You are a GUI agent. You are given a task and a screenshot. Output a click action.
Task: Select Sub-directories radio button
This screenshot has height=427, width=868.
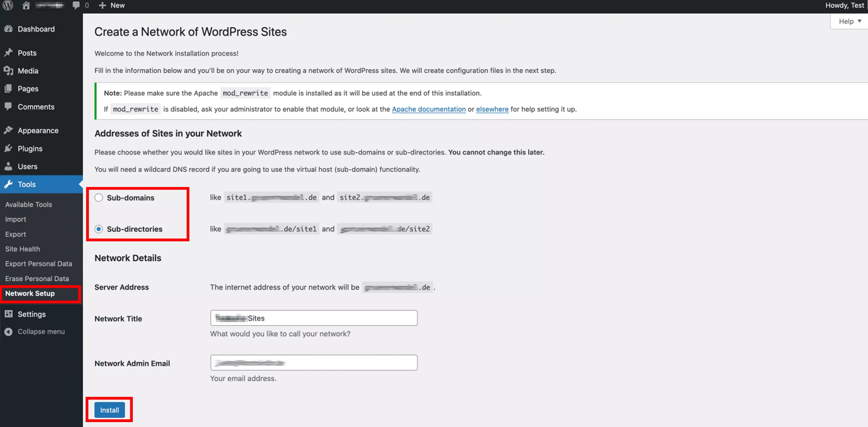99,229
